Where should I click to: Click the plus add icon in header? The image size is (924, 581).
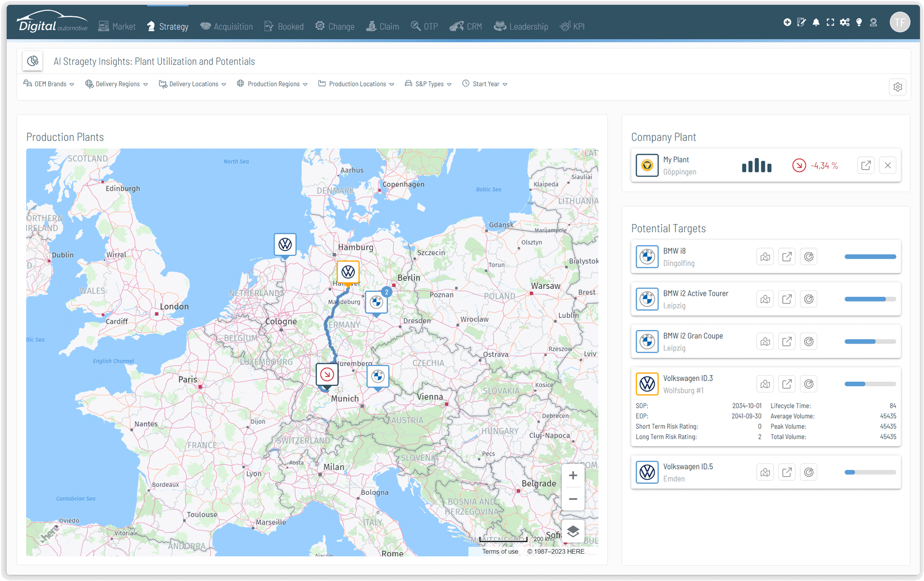(x=787, y=22)
